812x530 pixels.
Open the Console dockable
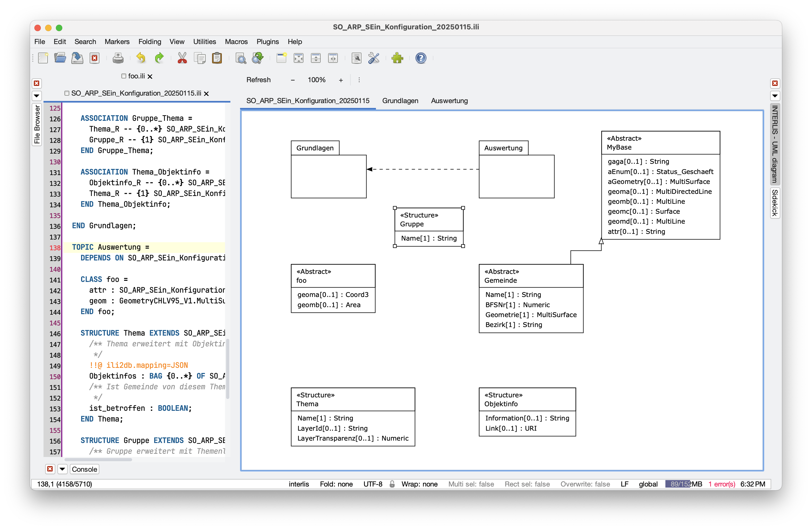85,469
